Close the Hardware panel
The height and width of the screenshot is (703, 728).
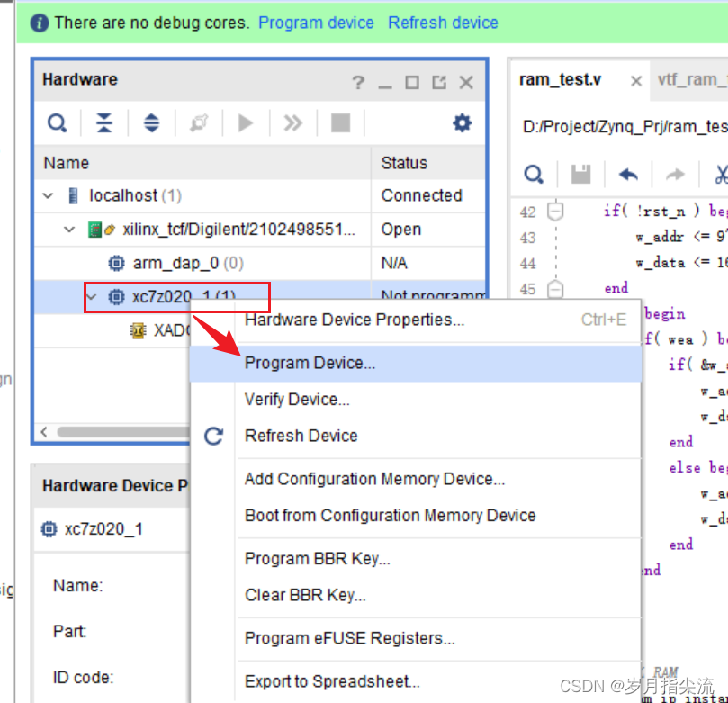pyautogui.click(x=466, y=82)
